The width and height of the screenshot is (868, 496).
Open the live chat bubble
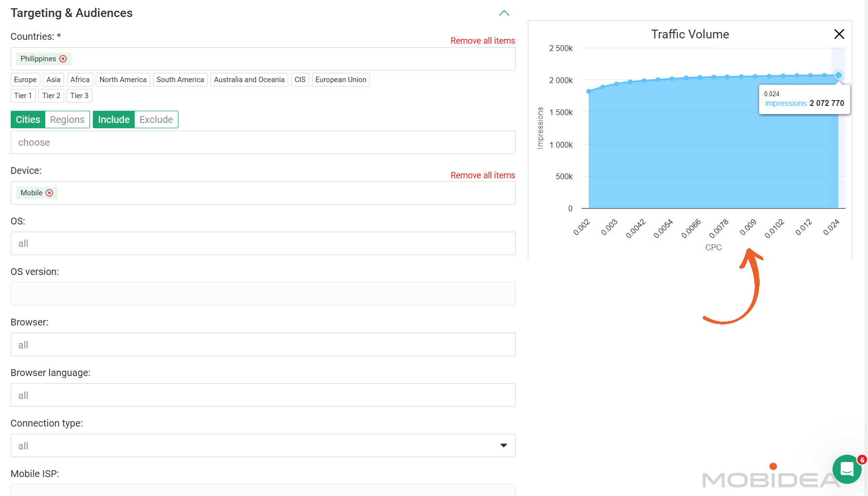click(847, 469)
